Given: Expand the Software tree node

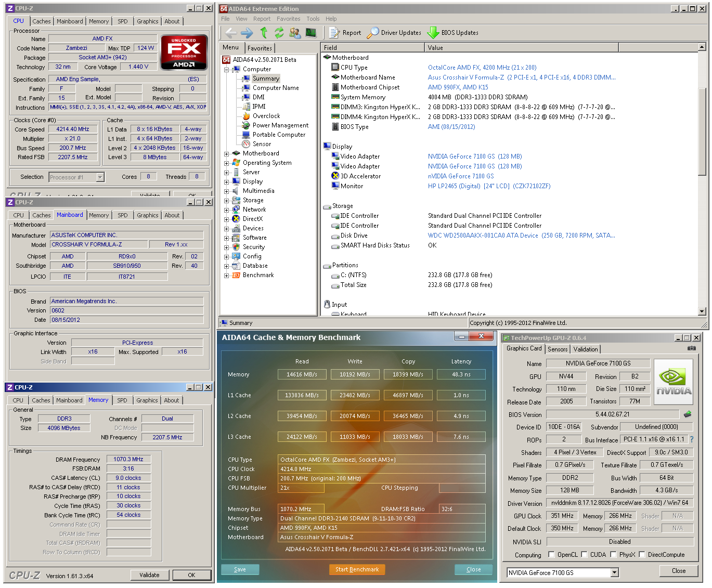Looking at the screenshot, I should click(x=227, y=238).
